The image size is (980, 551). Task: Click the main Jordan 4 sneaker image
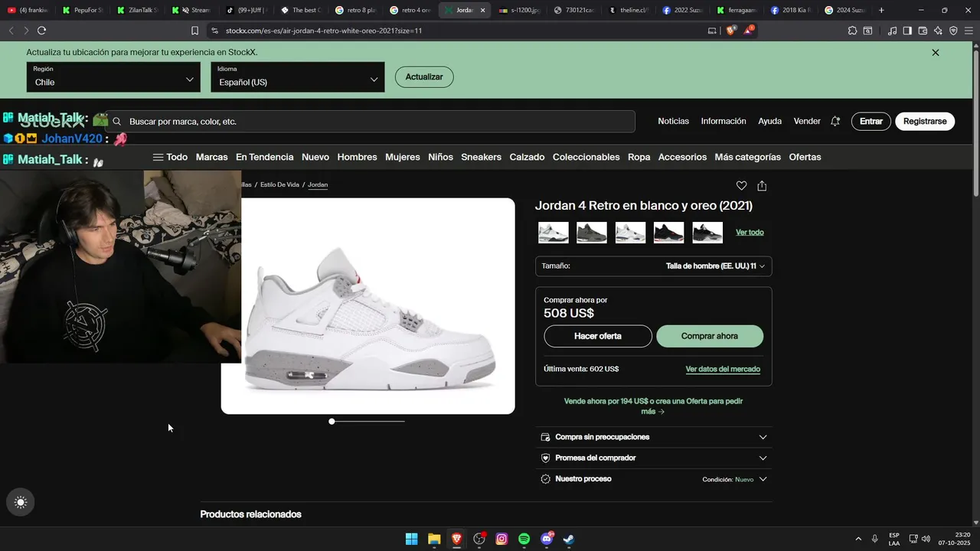(367, 306)
